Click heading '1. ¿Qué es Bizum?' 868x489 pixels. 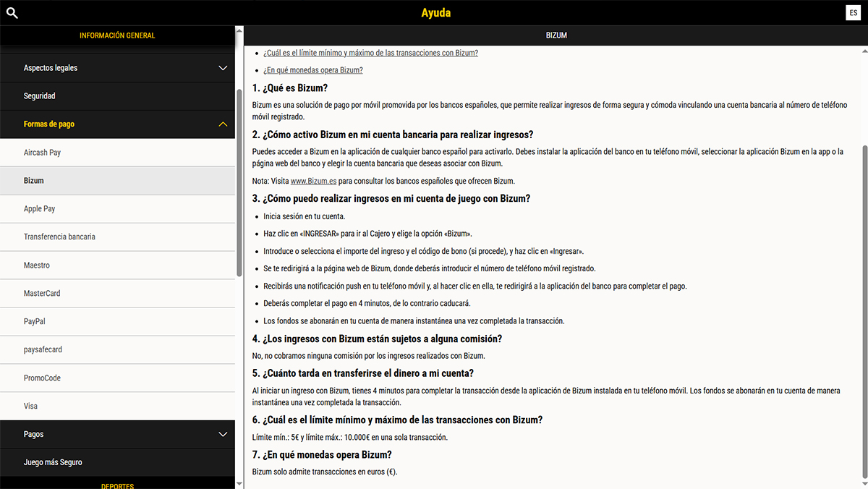tap(290, 88)
